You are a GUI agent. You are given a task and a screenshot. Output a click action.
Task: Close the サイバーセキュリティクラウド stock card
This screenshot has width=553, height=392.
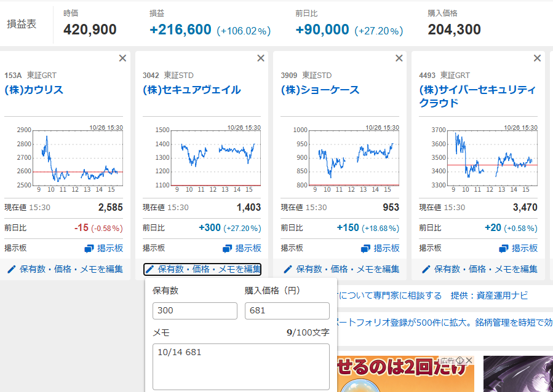[x=537, y=58]
